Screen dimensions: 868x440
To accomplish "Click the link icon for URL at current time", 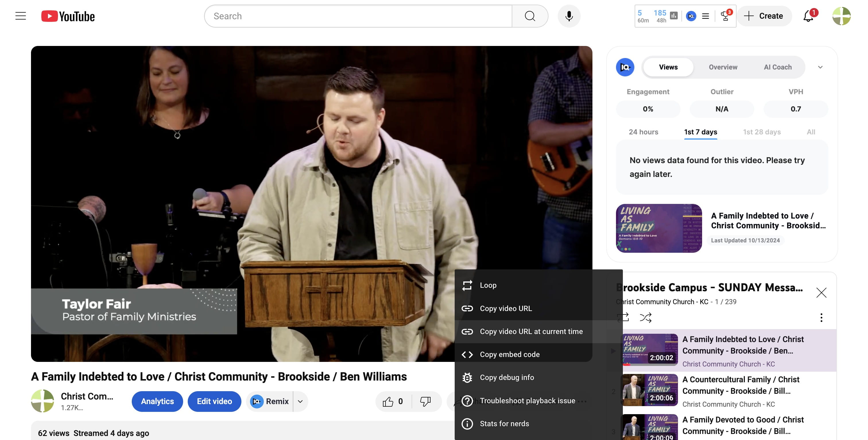I will tap(467, 331).
